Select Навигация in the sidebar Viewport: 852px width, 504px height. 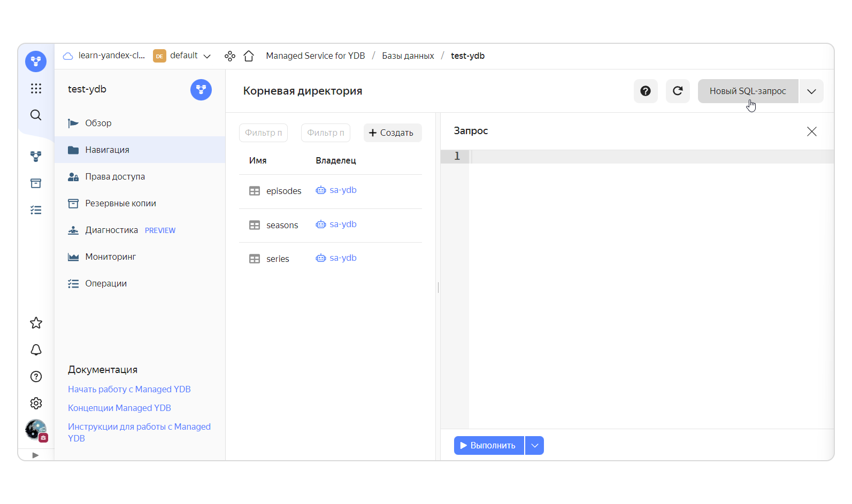tap(140, 150)
